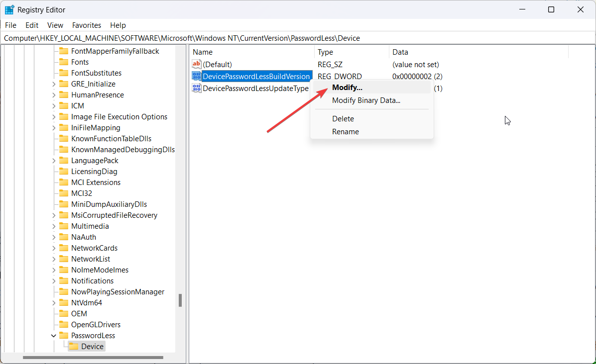This screenshot has width=596, height=364.
Task: Select the MsiCorruptedFileRecovery key label
Action: tap(114, 215)
